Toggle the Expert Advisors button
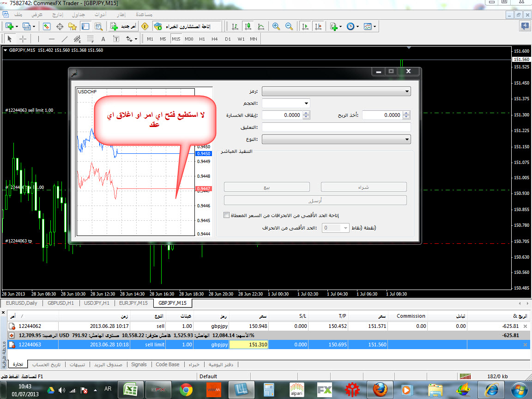The image size is (532, 399). point(187,26)
